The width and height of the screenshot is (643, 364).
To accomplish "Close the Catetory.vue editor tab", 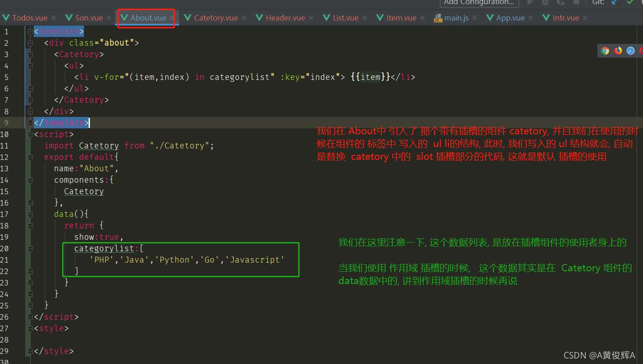I will coord(244,18).
